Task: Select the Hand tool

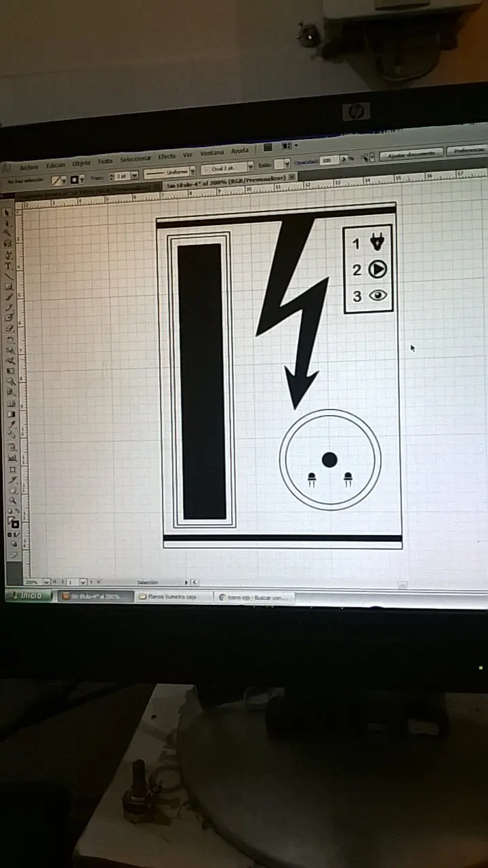Action: click(x=12, y=490)
